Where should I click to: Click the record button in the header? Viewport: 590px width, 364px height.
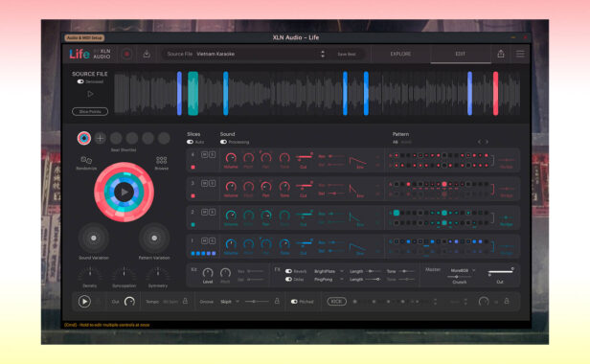coord(126,55)
